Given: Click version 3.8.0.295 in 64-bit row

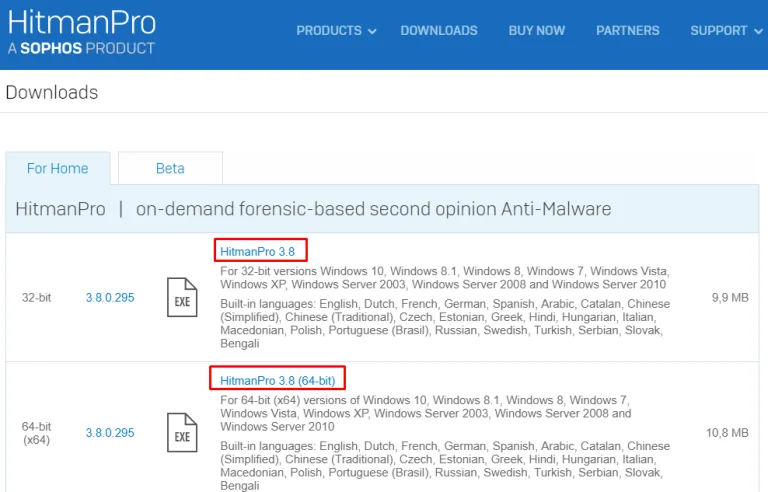Looking at the screenshot, I should pos(110,433).
